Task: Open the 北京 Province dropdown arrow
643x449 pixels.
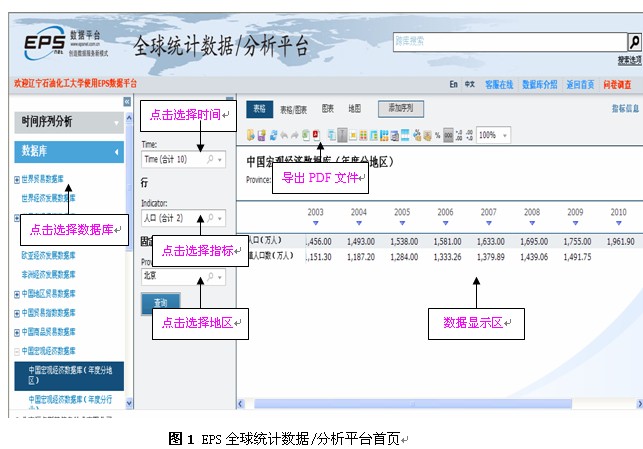Action: tap(220, 277)
